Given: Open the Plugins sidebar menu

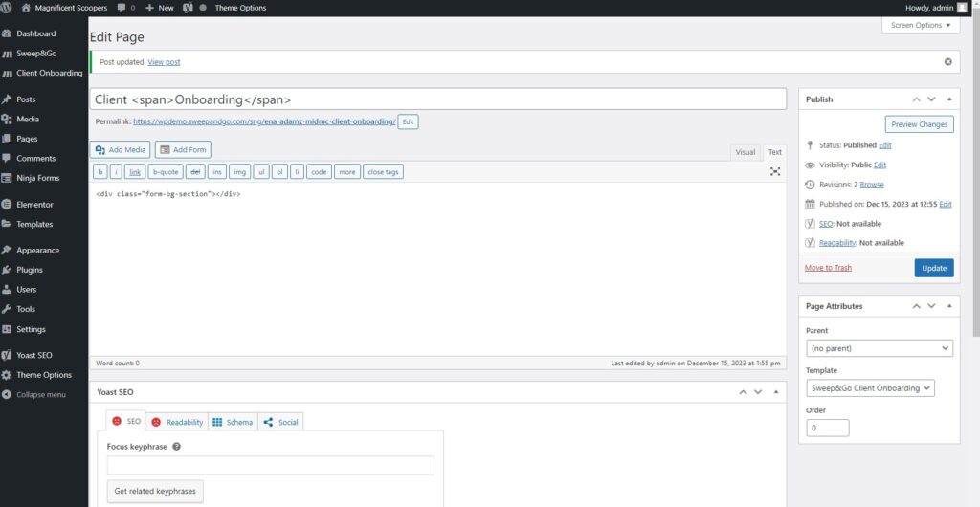Looking at the screenshot, I should click(29, 270).
